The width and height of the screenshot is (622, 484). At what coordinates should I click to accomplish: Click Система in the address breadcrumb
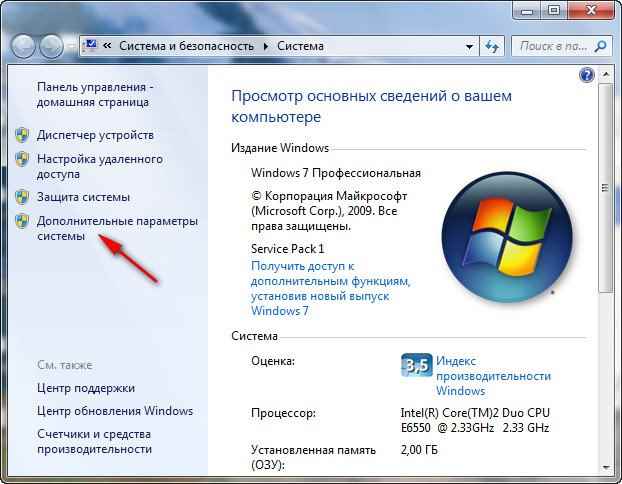(300, 46)
